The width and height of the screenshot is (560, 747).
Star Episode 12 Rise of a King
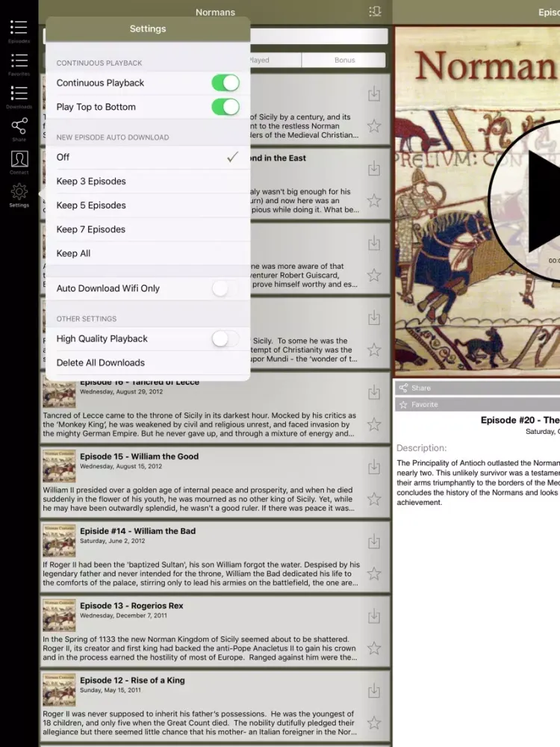point(374,722)
